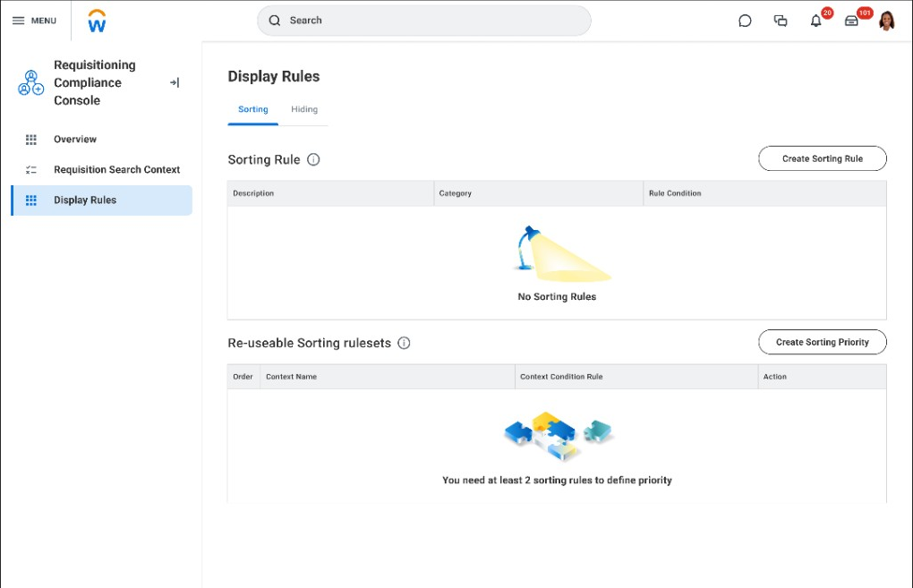Focus the Search input field
The image size is (913, 588).
point(424,21)
